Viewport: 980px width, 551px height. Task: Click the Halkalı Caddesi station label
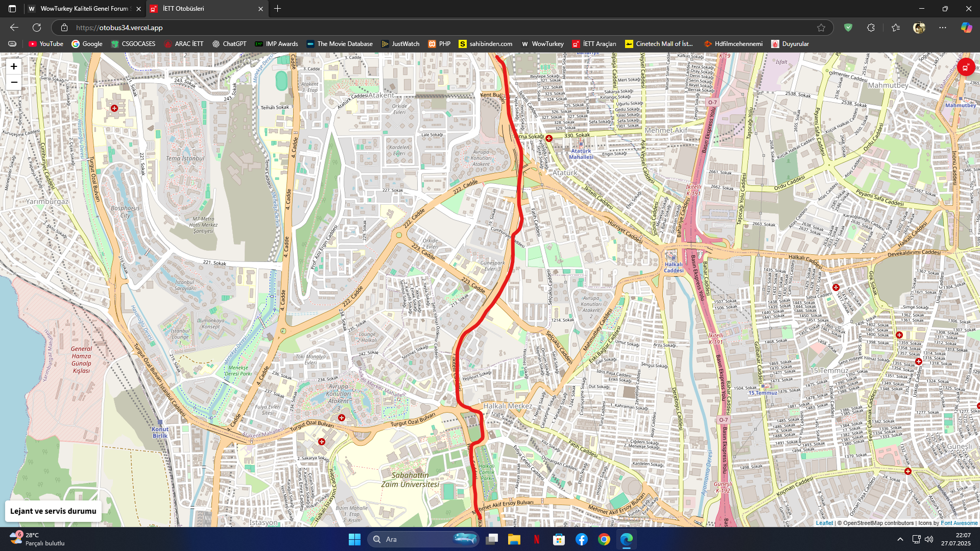(x=673, y=267)
